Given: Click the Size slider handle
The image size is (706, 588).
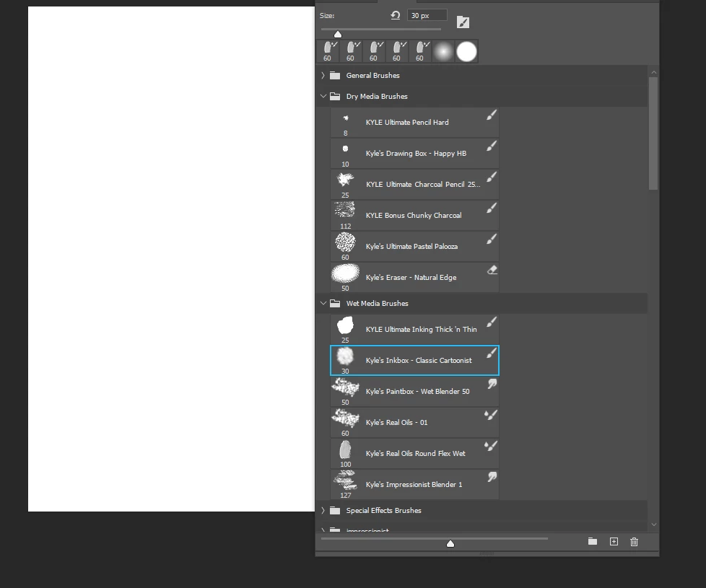Looking at the screenshot, I should tap(338, 35).
